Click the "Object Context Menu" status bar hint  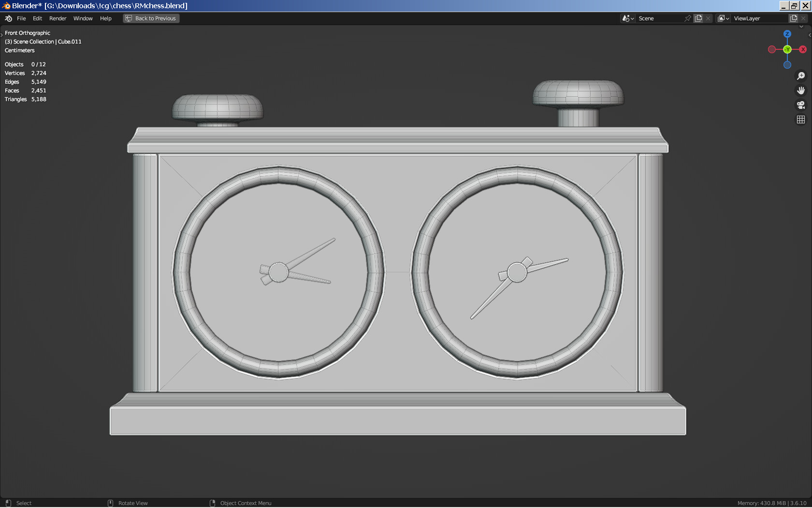pyautogui.click(x=246, y=503)
